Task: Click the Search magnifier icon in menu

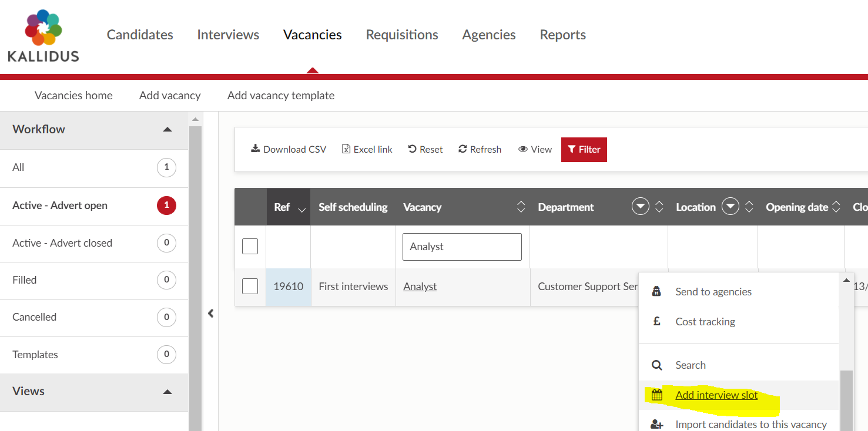Action: tap(657, 365)
